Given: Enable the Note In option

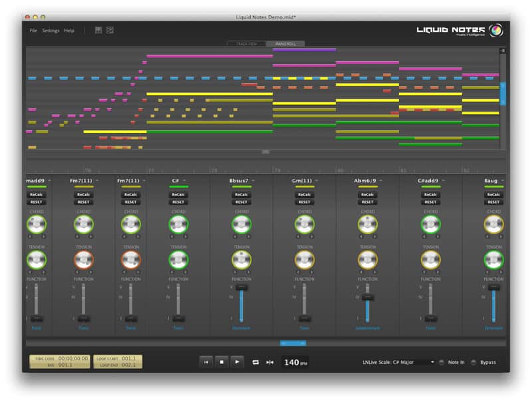Looking at the screenshot, I should click(442, 362).
